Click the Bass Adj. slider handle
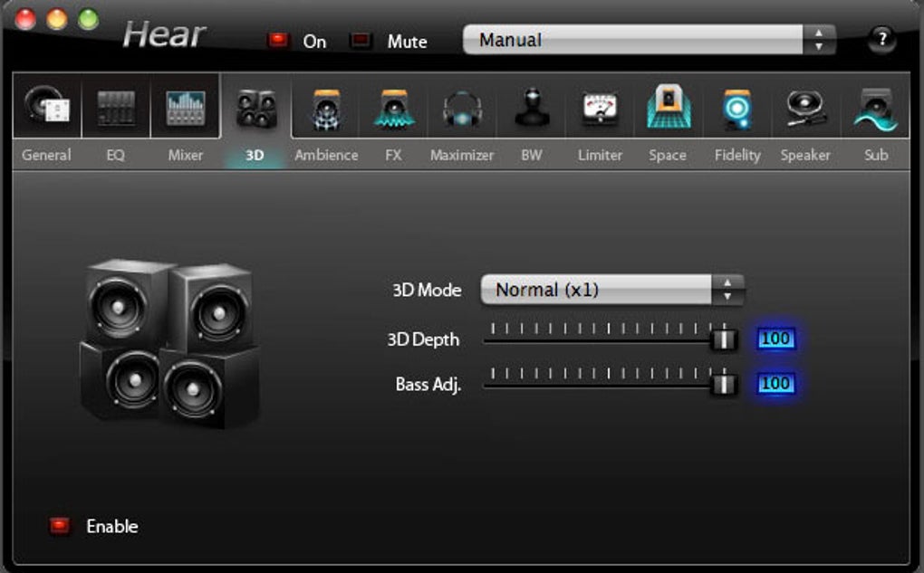The image size is (924, 573). click(724, 384)
